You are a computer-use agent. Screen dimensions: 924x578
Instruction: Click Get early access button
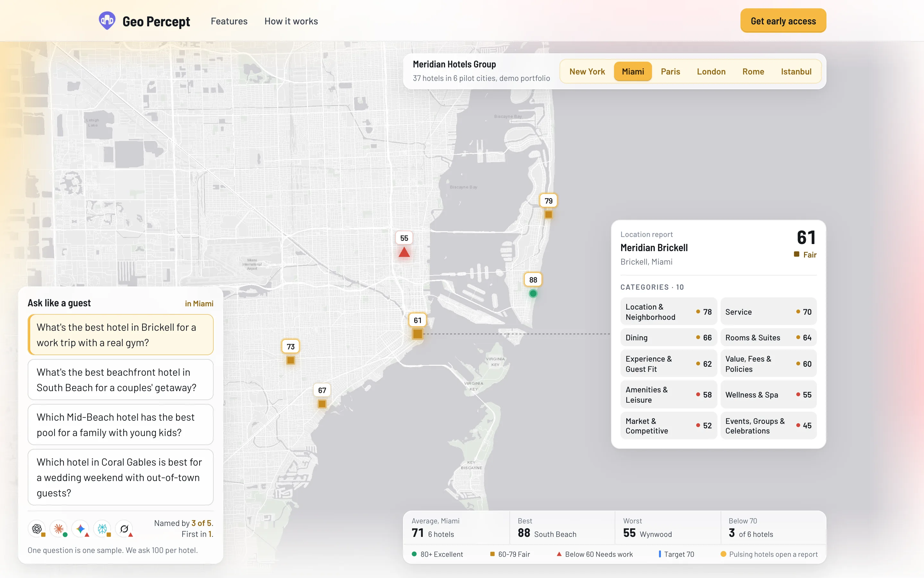tap(783, 21)
